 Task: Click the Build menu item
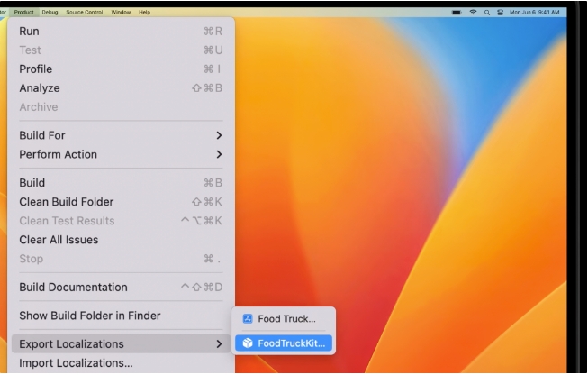(x=32, y=183)
